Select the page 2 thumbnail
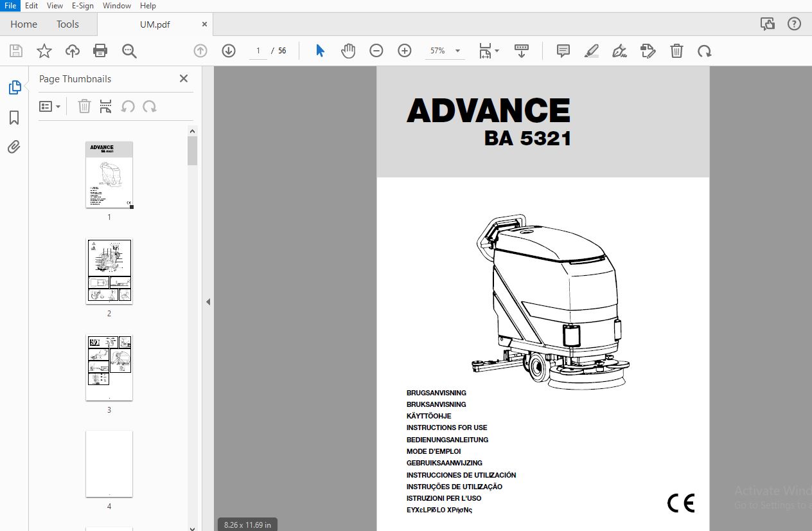 pos(109,271)
